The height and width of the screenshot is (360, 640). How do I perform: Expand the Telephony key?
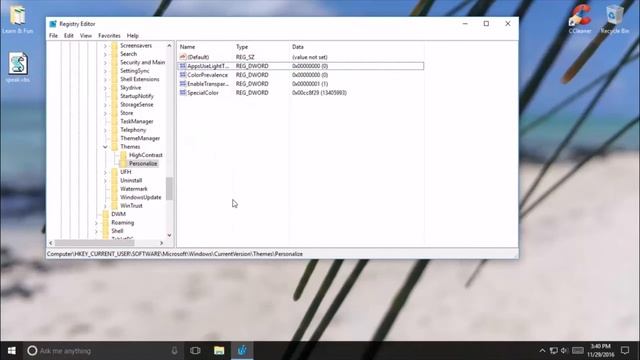tap(105, 130)
